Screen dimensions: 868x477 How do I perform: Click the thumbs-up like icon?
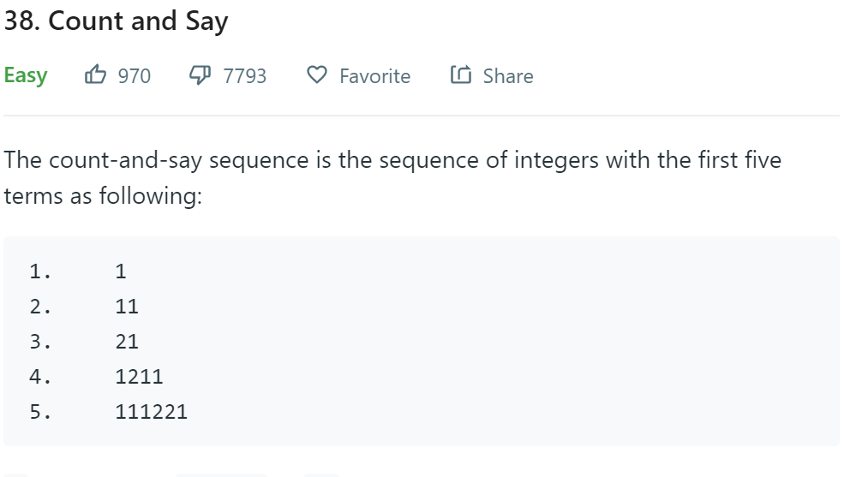[95, 75]
